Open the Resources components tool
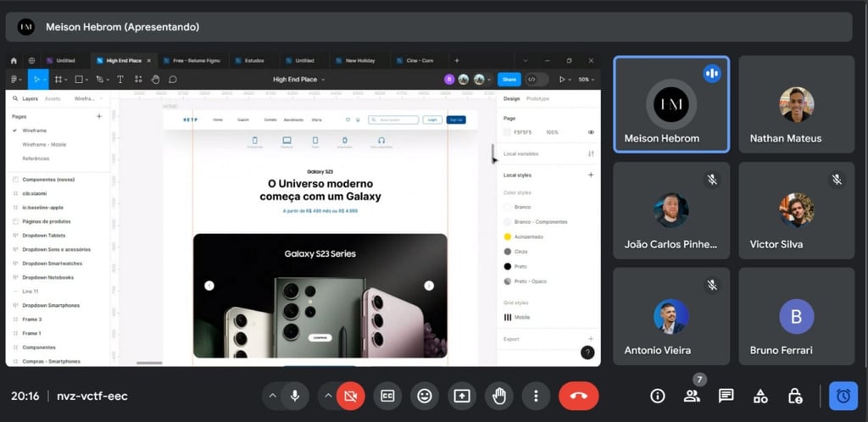The width and height of the screenshot is (868, 422). click(138, 80)
